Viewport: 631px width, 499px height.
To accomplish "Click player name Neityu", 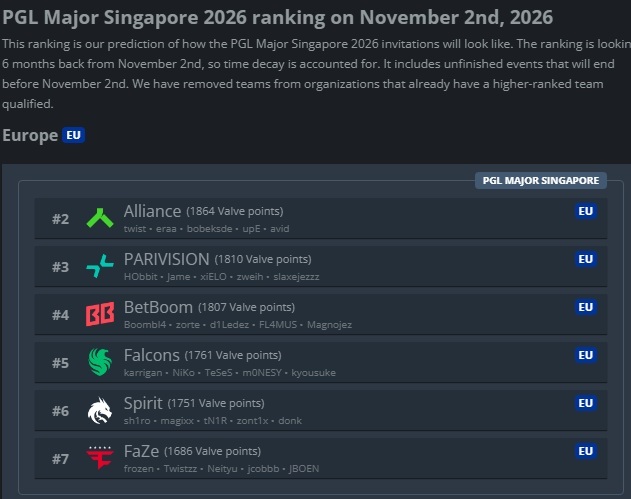I will (x=222, y=468).
